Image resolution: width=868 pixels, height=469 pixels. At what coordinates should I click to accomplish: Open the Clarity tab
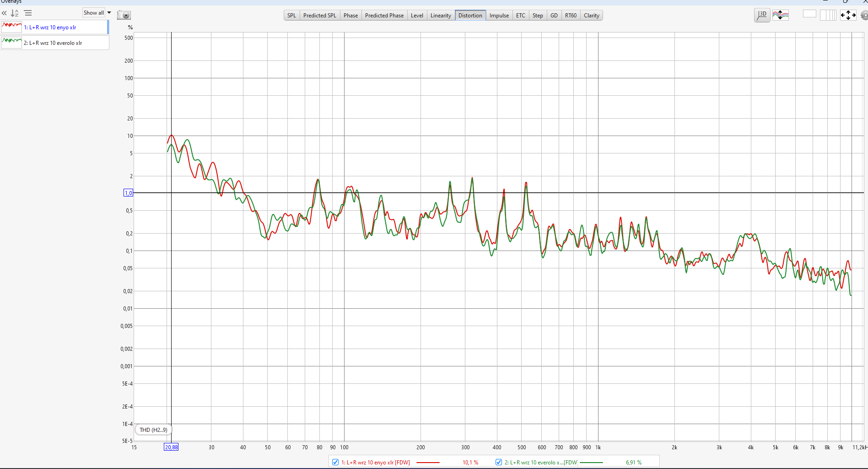(592, 16)
